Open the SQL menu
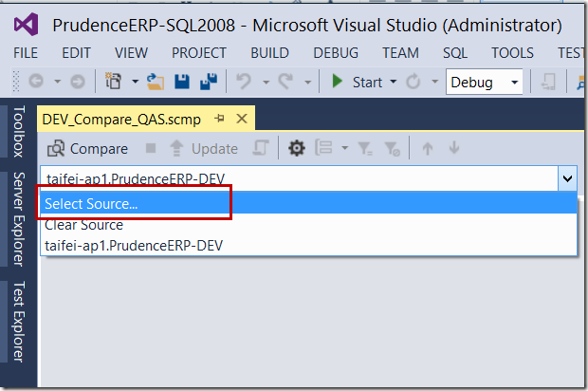The image size is (588, 391). coord(455,53)
